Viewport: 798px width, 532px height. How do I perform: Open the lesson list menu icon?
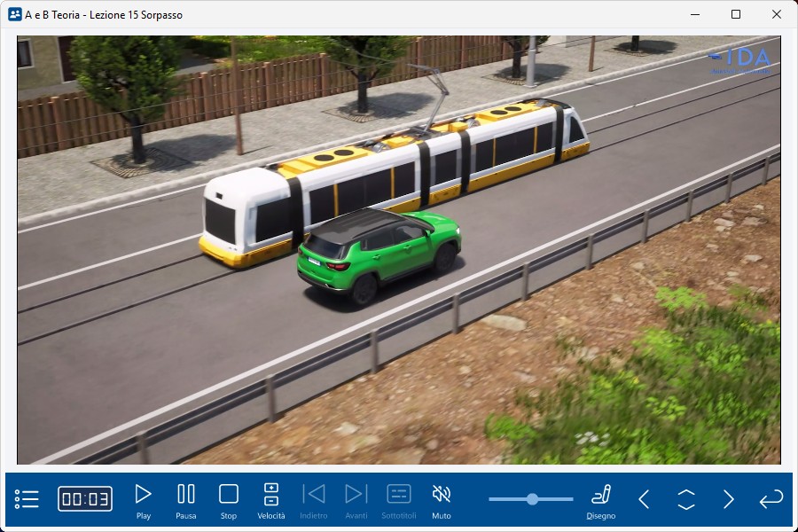point(27,499)
